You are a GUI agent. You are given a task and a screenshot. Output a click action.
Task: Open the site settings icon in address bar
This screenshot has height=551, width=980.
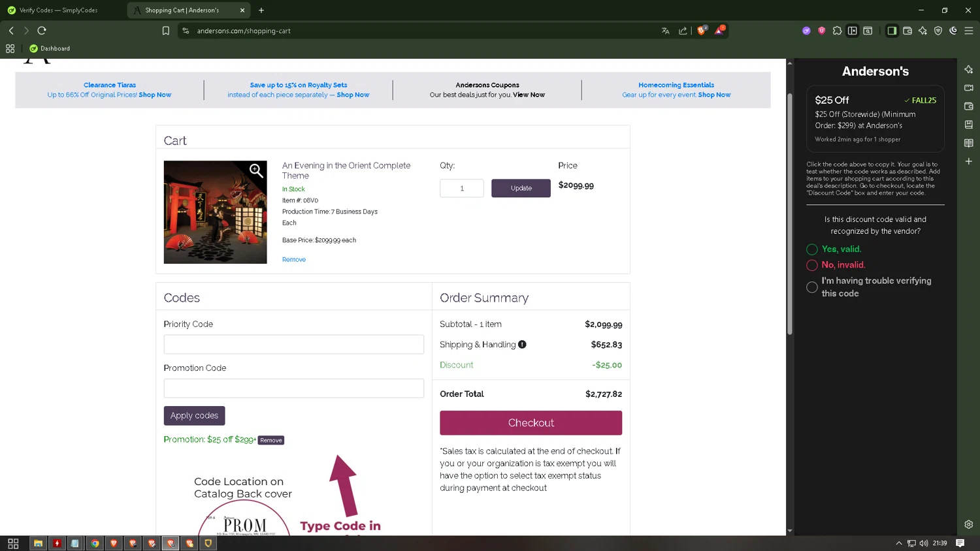186,31
